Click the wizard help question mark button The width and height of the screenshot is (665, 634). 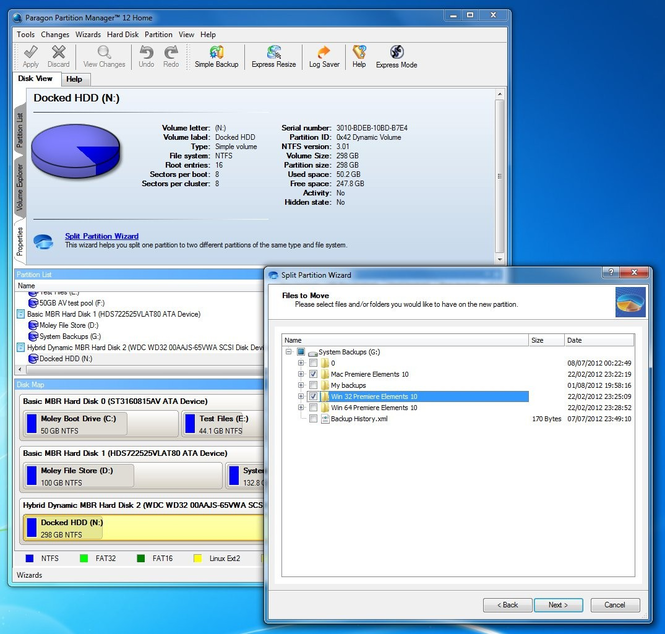coord(611,272)
